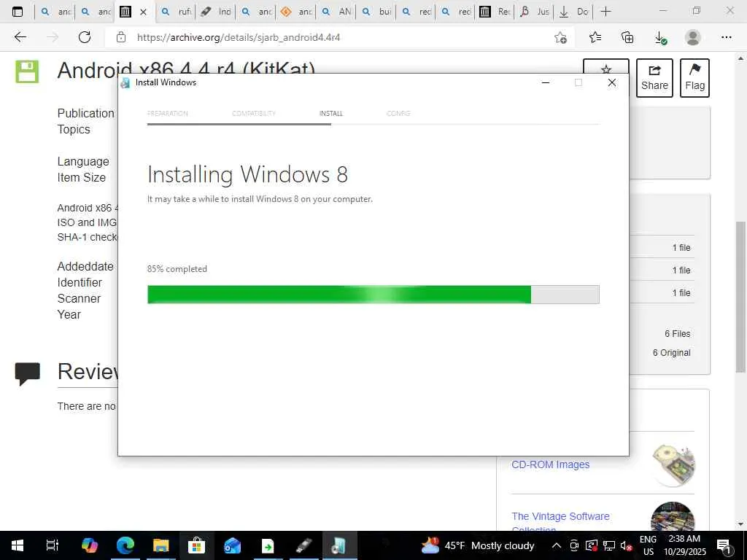Open Task View on the taskbar
This screenshot has width=747, height=560.
coord(53,545)
